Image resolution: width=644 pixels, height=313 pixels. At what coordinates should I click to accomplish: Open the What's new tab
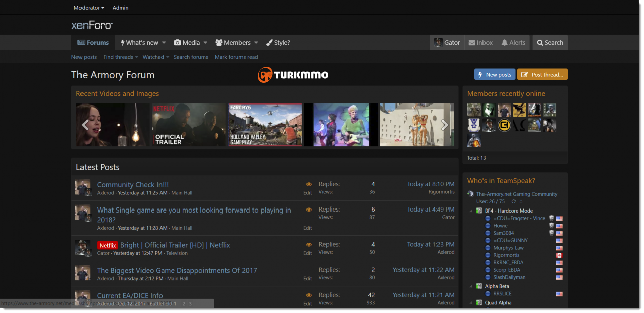coord(139,43)
